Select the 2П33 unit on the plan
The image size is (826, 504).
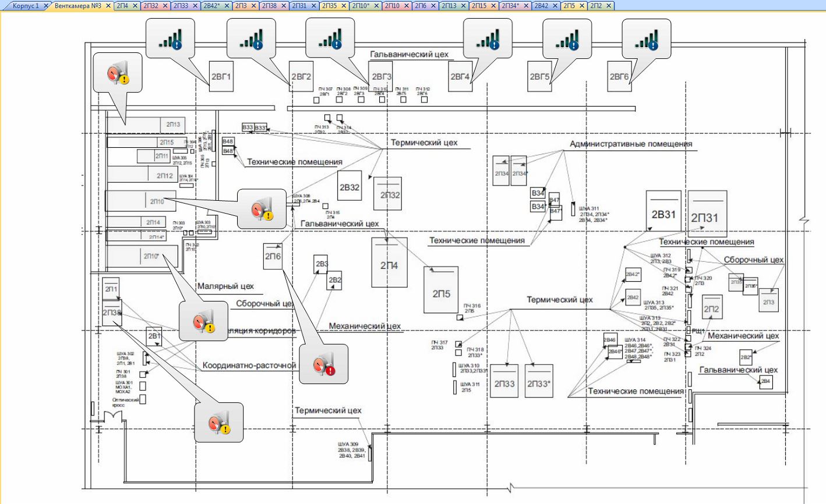coord(504,381)
